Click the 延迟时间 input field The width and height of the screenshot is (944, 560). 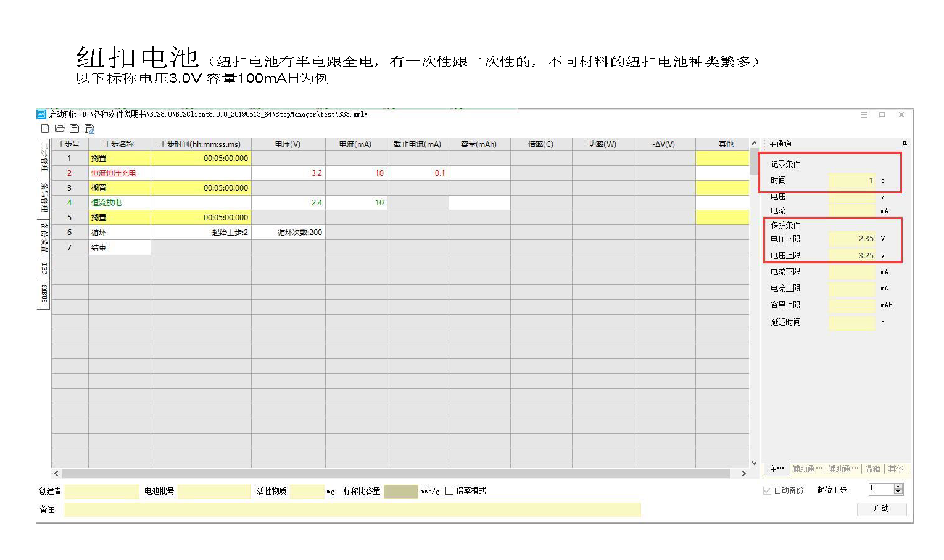(852, 323)
